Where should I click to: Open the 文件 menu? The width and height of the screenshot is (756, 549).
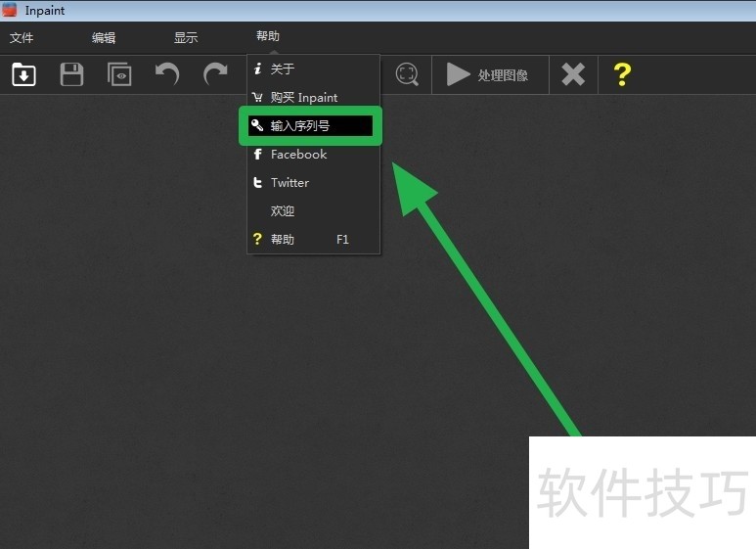point(22,37)
